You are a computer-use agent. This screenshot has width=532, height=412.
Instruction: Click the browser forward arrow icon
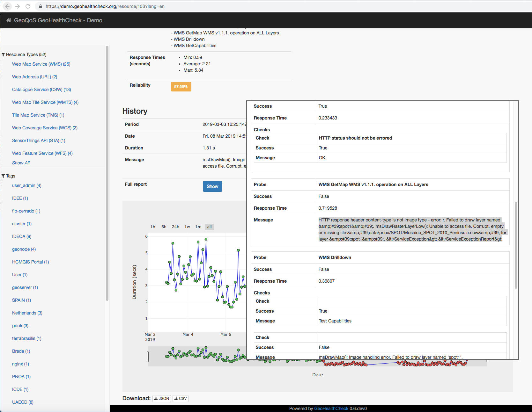(18, 6)
